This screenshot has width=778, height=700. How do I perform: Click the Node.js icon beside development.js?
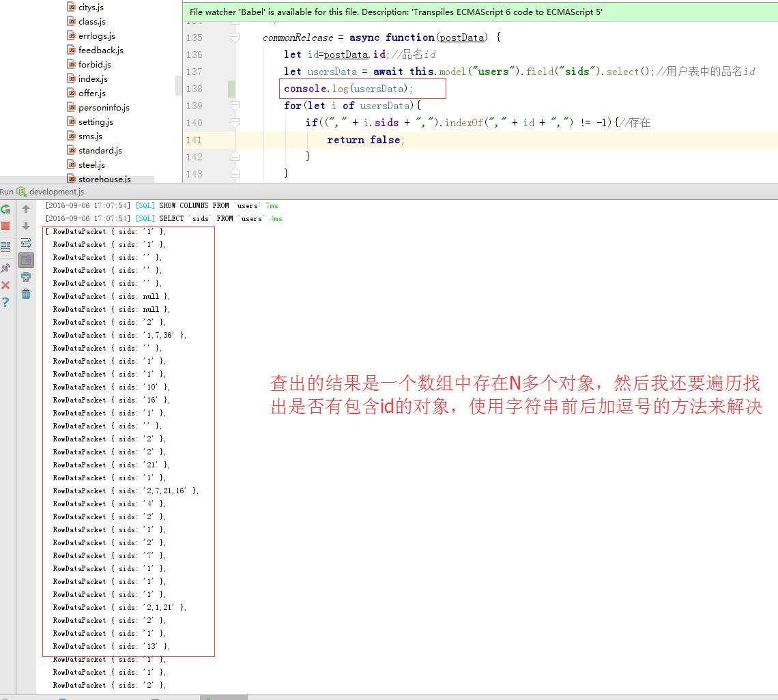pos(21,192)
